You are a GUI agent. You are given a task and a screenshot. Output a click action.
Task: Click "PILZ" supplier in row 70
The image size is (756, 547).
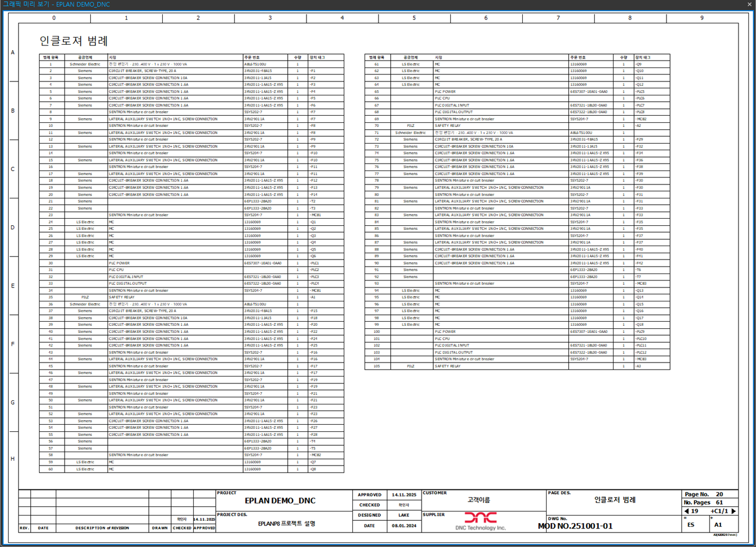411,126
